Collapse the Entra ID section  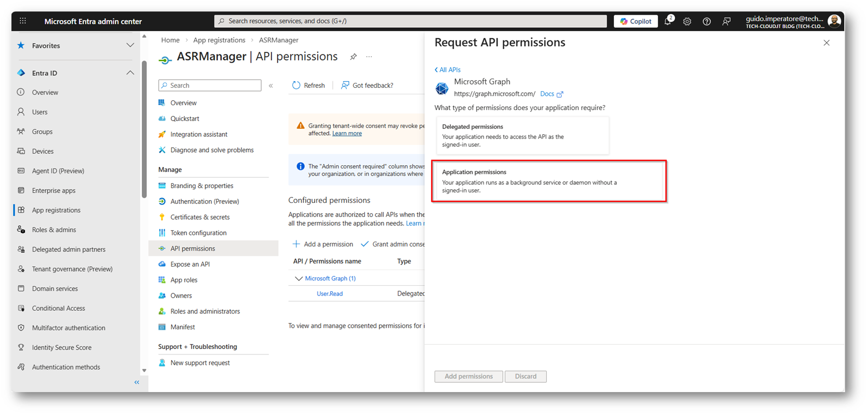click(130, 73)
